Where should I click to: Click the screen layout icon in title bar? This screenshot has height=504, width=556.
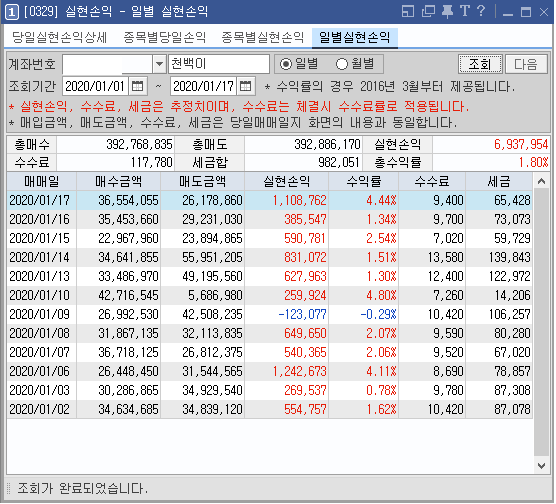pyautogui.click(x=408, y=12)
